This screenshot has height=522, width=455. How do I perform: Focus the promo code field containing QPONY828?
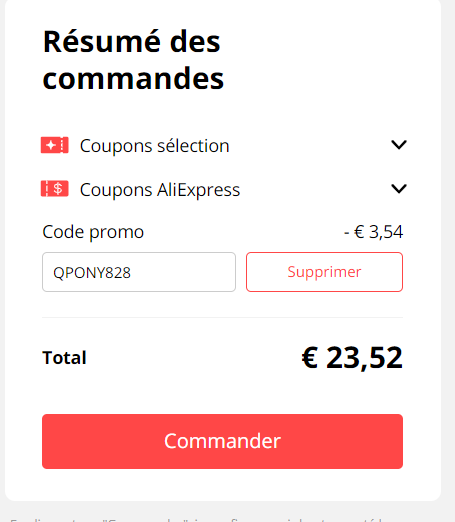pyautogui.click(x=139, y=272)
